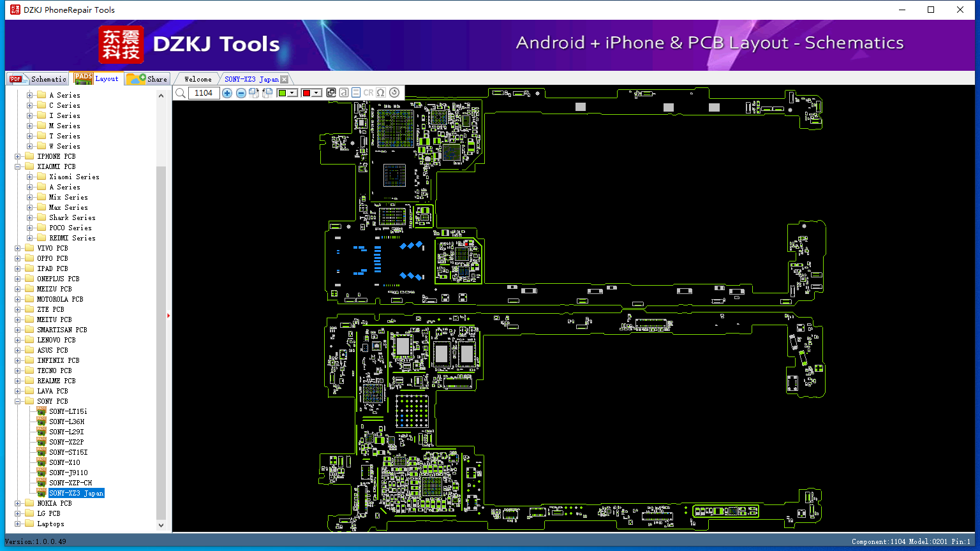
Task: Click the DZKJ app icon in the title bar
Action: tap(15, 10)
